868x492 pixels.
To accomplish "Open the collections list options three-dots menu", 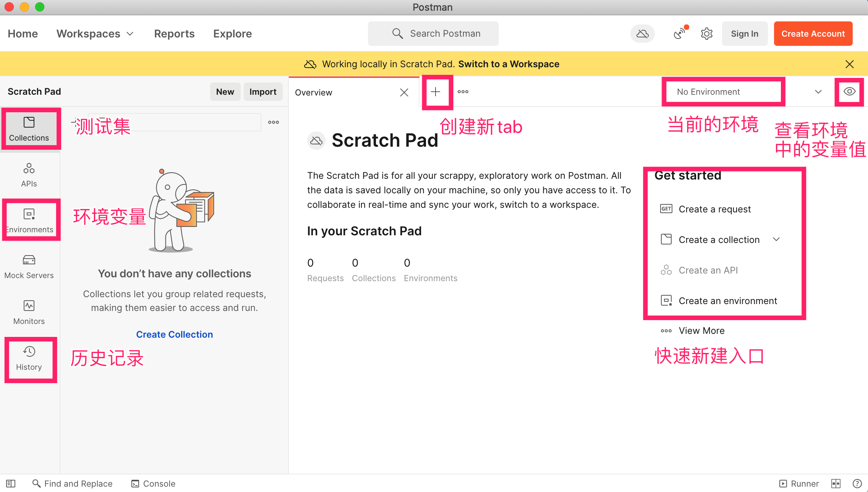I will 274,122.
